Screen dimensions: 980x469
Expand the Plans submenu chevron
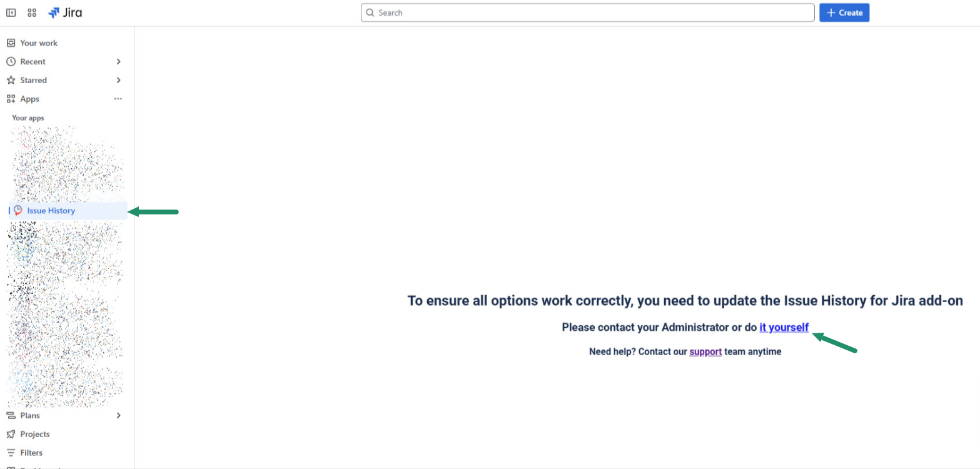click(x=118, y=415)
